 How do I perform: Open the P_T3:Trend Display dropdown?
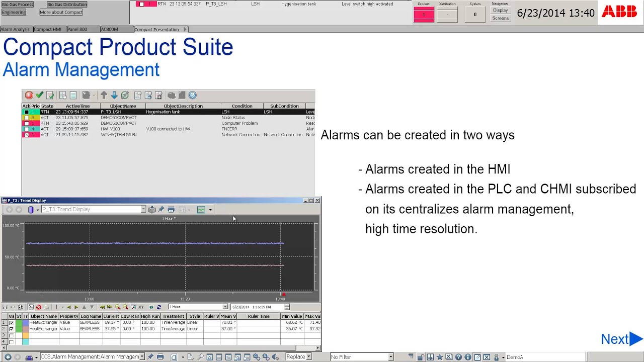point(143,210)
